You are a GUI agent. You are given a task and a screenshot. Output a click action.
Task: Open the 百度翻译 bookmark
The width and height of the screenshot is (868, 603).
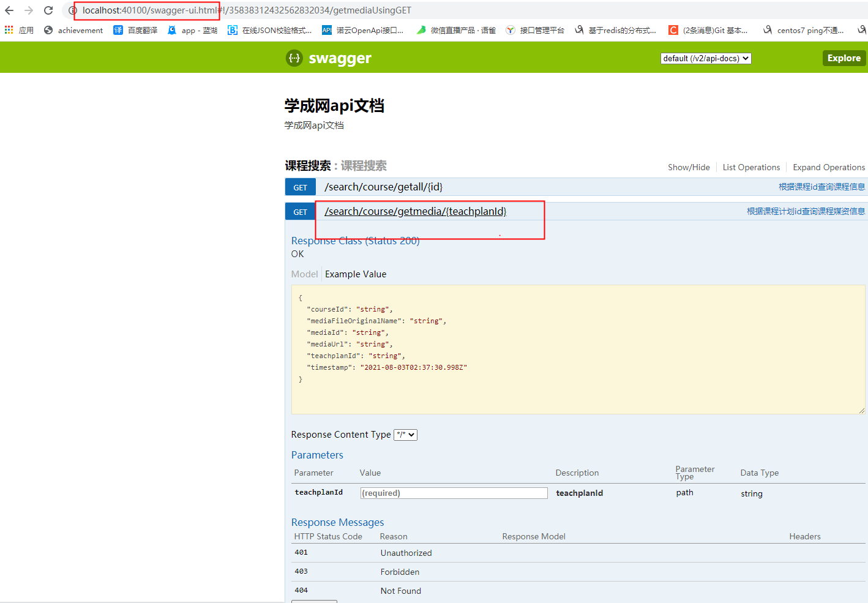pos(135,30)
